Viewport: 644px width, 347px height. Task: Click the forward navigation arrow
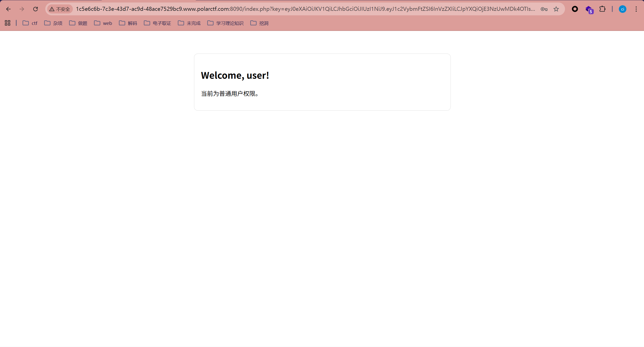22,9
